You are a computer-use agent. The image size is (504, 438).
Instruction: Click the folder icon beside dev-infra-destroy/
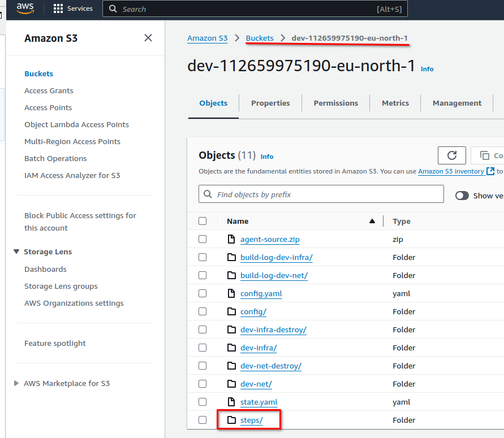click(231, 329)
